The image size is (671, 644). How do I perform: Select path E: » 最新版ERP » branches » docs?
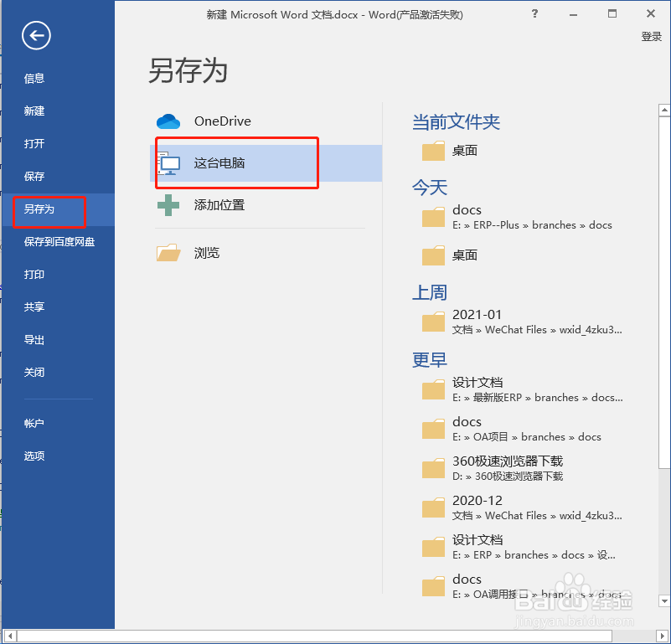coord(538,398)
